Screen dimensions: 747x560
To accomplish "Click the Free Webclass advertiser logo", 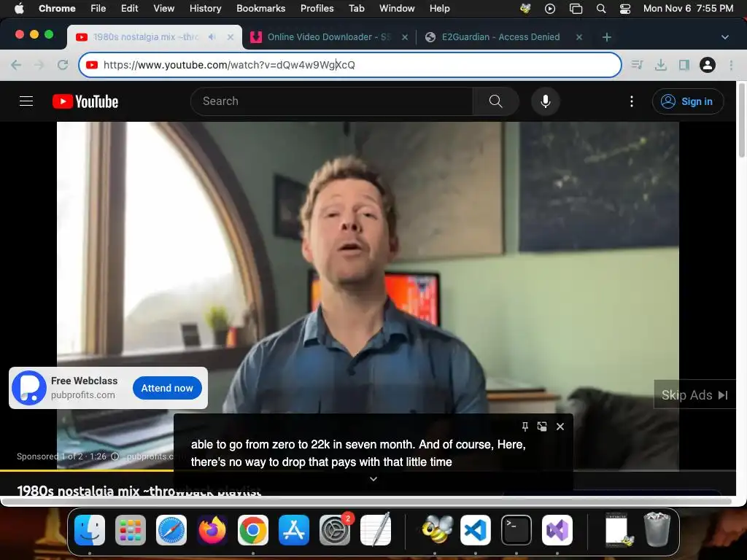I will coord(29,388).
